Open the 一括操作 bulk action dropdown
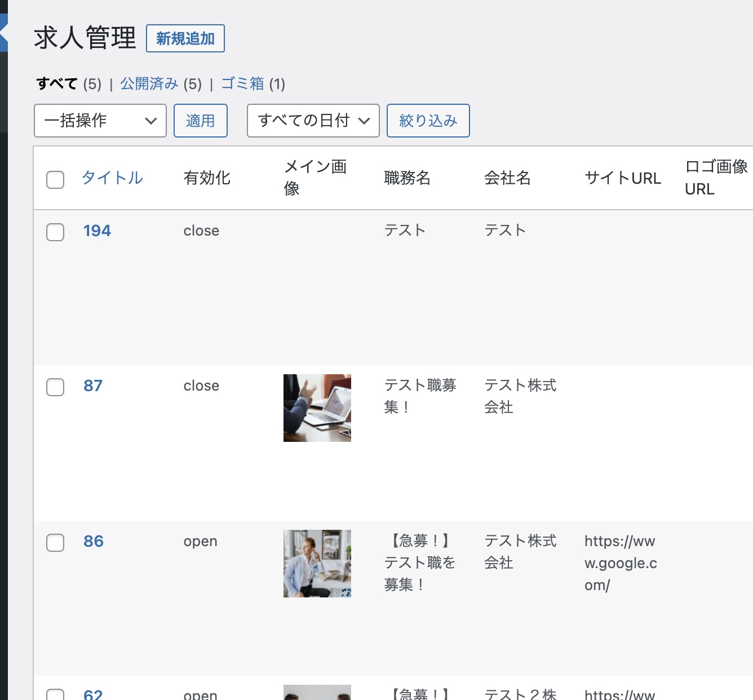753x700 pixels. tap(100, 121)
